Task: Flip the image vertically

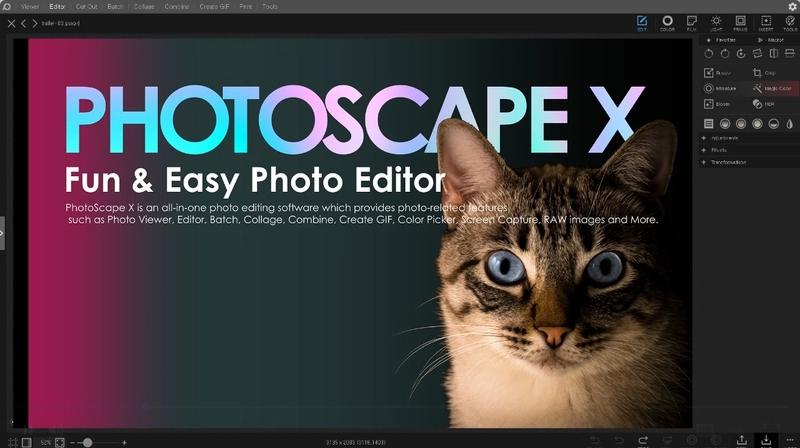Action: click(790, 54)
